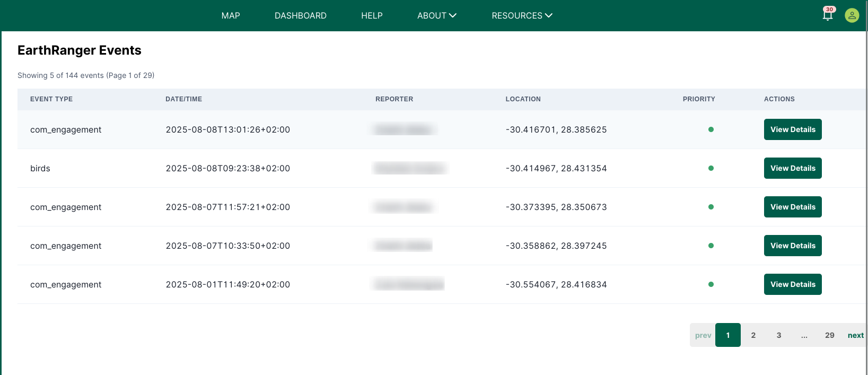
Task: Click the priority dot for the 2025-08-01T11:49:20 event
Action: (711, 284)
